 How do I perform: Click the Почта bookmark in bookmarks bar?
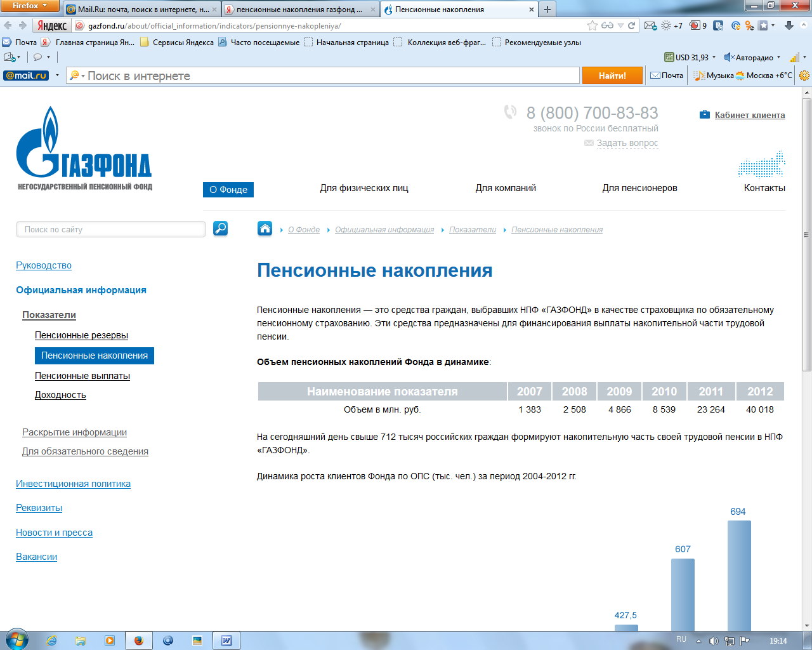(20, 43)
